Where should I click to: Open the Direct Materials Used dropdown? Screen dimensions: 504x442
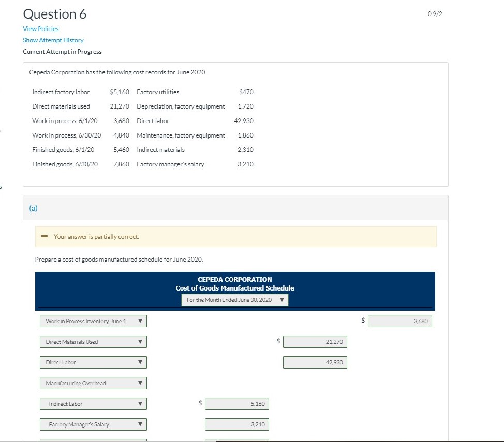pyautogui.click(x=93, y=342)
